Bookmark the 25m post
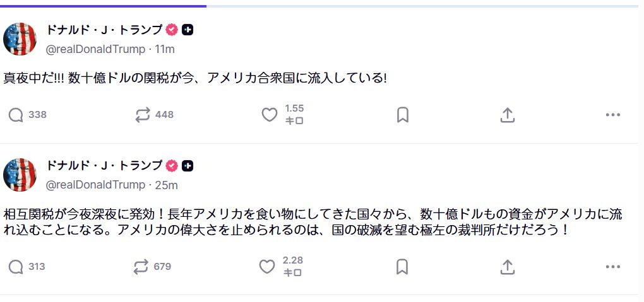This screenshot has height=302, width=644. point(402,267)
